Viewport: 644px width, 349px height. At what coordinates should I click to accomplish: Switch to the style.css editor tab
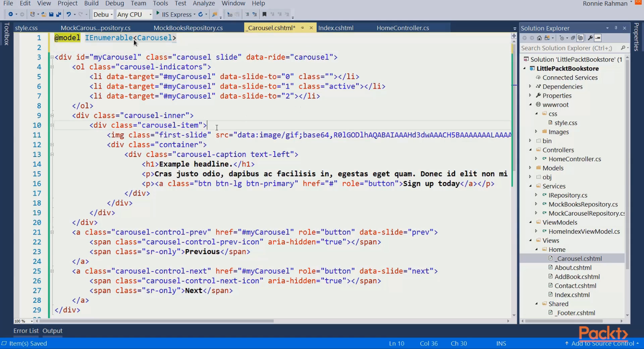[26, 28]
